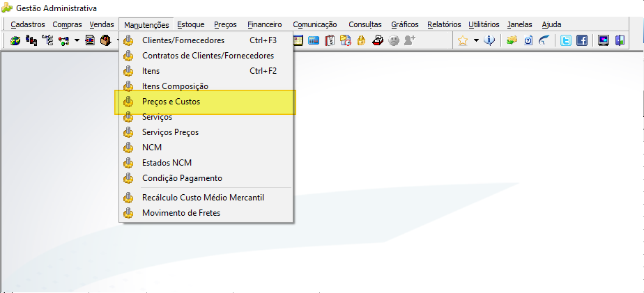Expand the favorites star dropdown arrow
The image size is (644, 293).
(x=476, y=40)
